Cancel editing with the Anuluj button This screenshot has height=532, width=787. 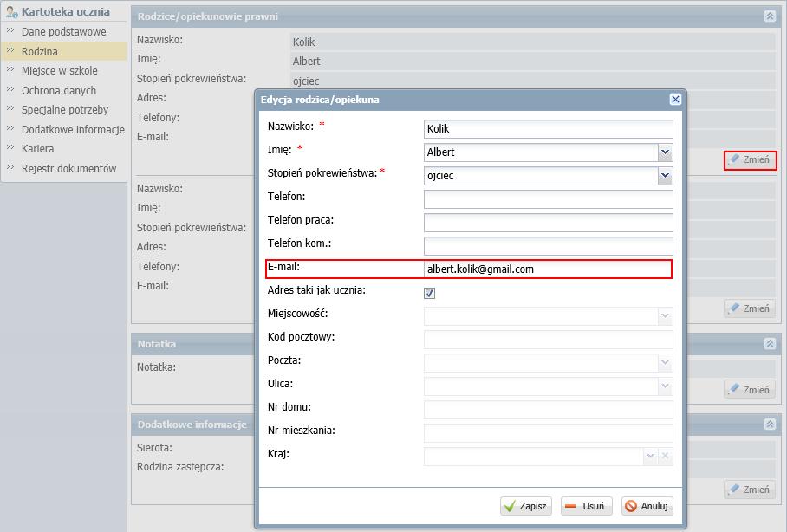point(647,506)
